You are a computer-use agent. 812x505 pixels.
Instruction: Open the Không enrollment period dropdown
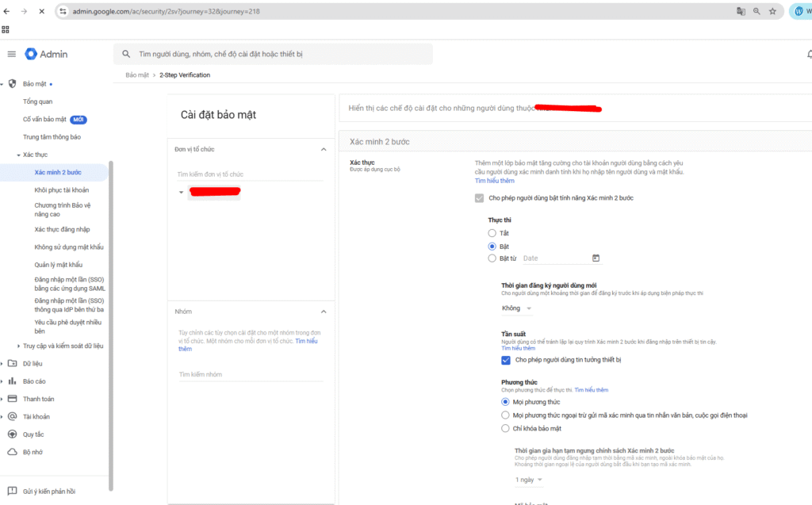click(x=517, y=308)
